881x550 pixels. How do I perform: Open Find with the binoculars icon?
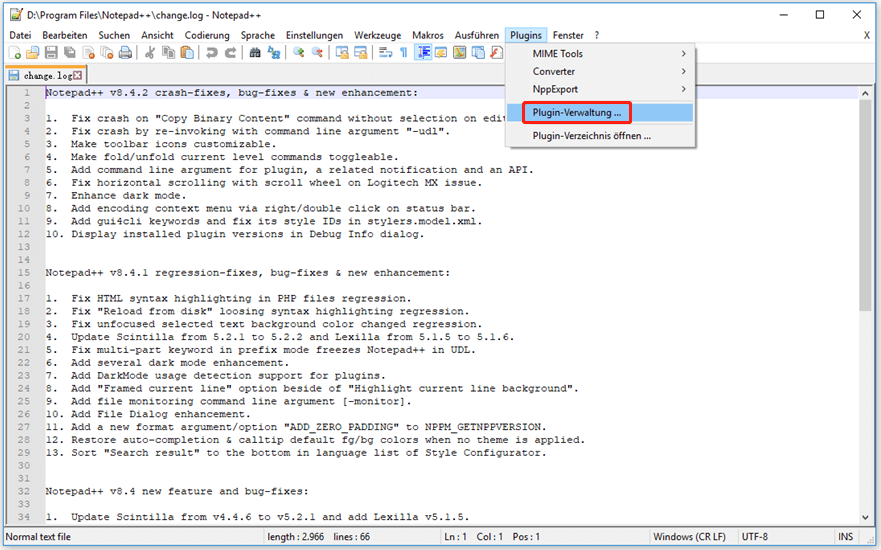[x=255, y=53]
